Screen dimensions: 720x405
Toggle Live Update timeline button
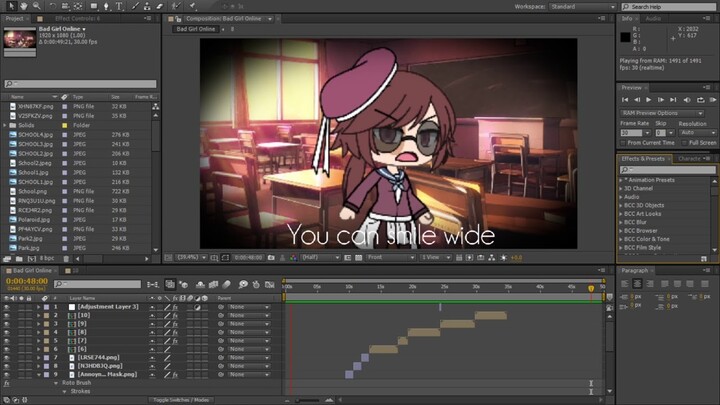[170, 285]
